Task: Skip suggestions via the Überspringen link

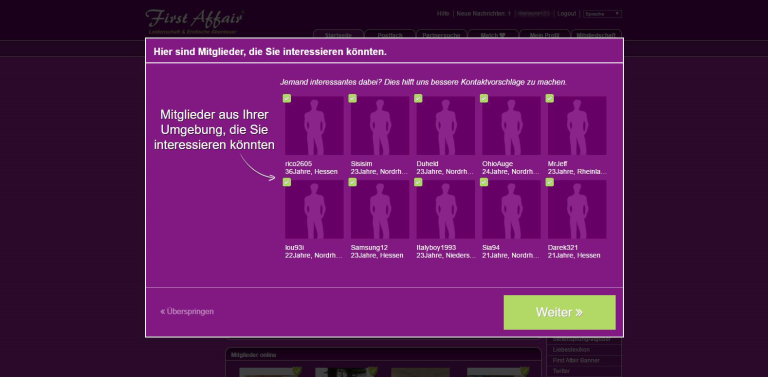Action: (x=187, y=311)
